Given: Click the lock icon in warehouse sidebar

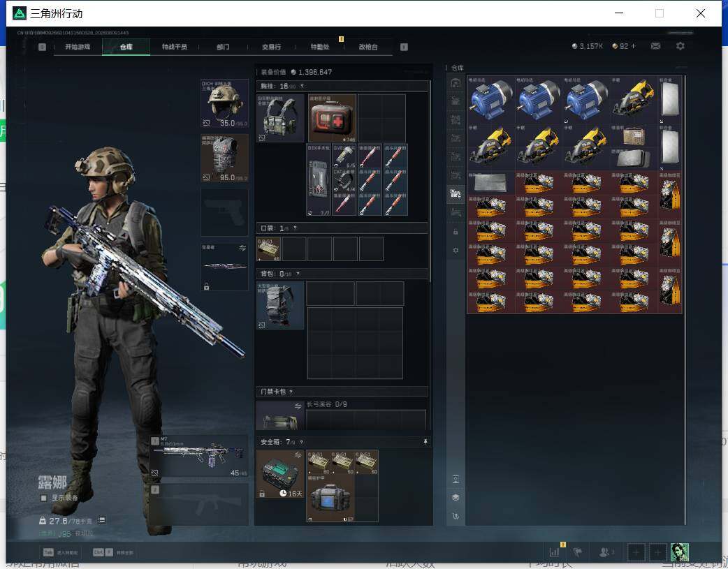Looking at the screenshot, I should coord(456,232).
